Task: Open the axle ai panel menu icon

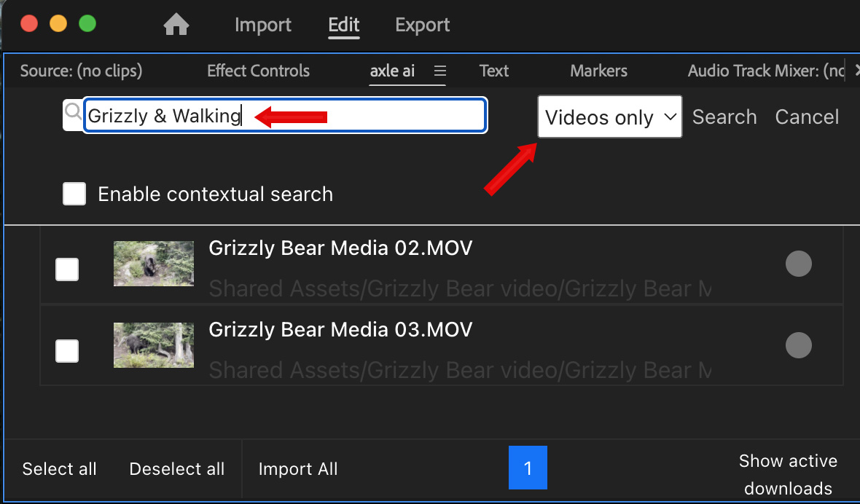Action: tap(439, 71)
